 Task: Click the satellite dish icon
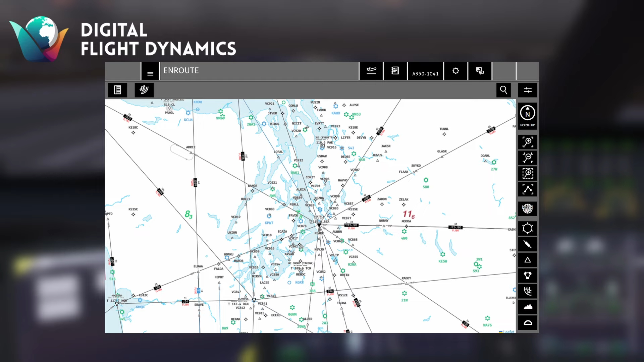click(x=144, y=90)
